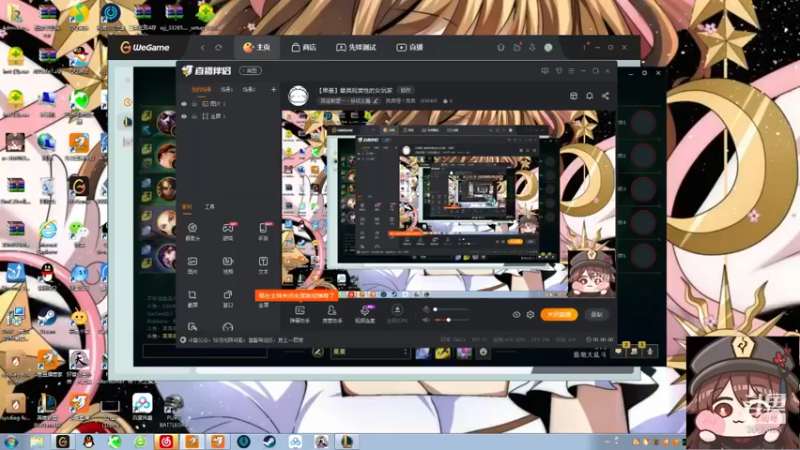Mute the speaker output in 直播伴侣
800x450 pixels.
tap(426, 320)
